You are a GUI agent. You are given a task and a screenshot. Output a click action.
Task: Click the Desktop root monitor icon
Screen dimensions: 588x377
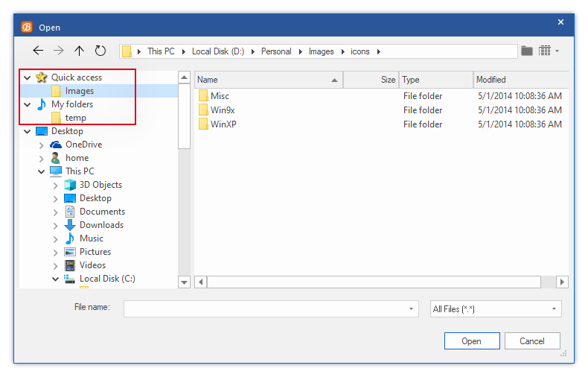pyautogui.click(x=42, y=131)
